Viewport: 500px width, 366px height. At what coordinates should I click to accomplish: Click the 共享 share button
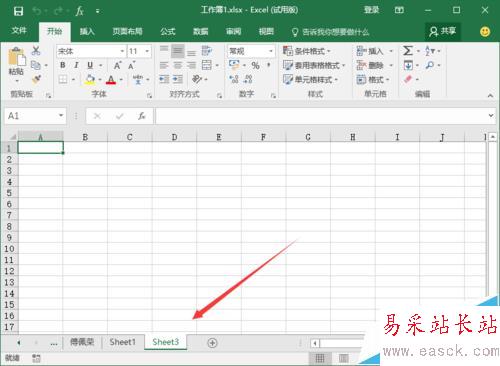pos(443,32)
